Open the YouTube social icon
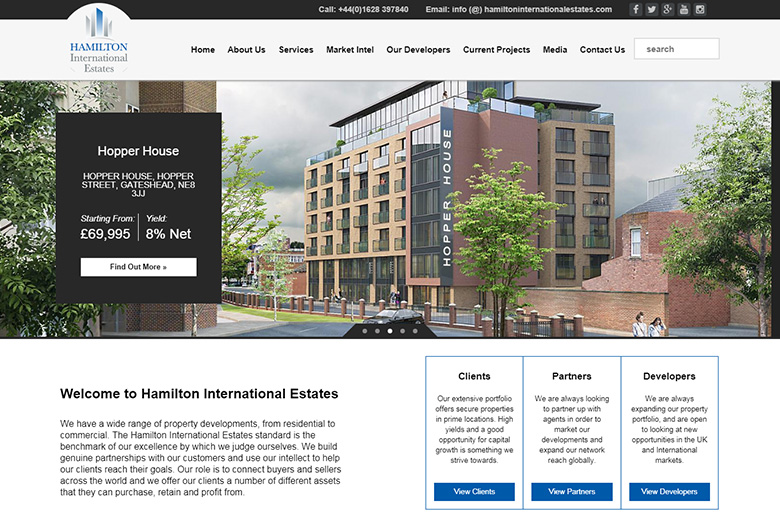780x520 pixels. pos(683,9)
